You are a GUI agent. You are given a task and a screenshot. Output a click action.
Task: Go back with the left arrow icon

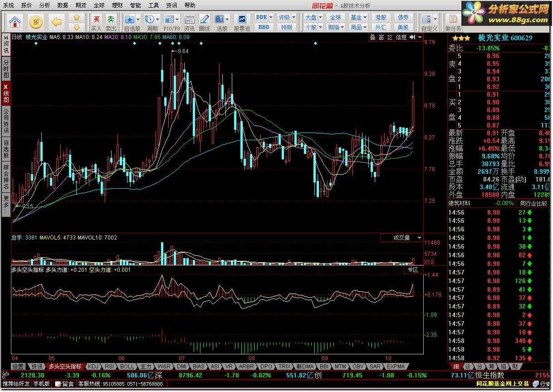coord(56,21)
